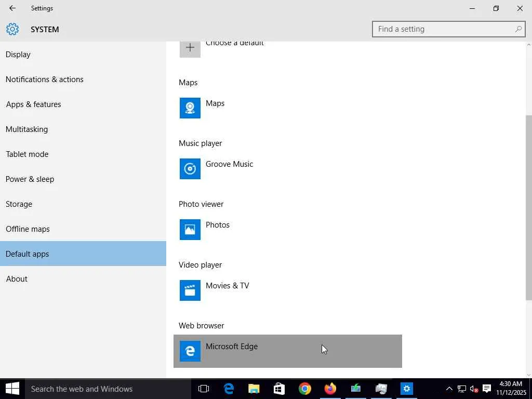Open Action Center notifications icon
The height and width of the screenshot is (399, 532).
487,389
